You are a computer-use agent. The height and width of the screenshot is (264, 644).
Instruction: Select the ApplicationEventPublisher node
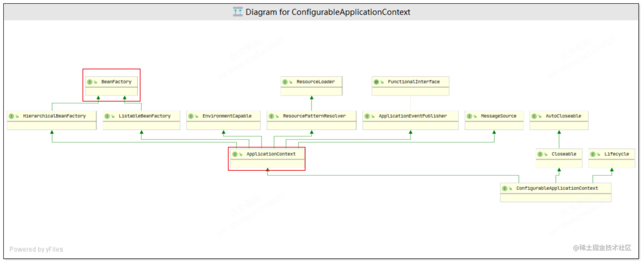[x=412, y=116]
